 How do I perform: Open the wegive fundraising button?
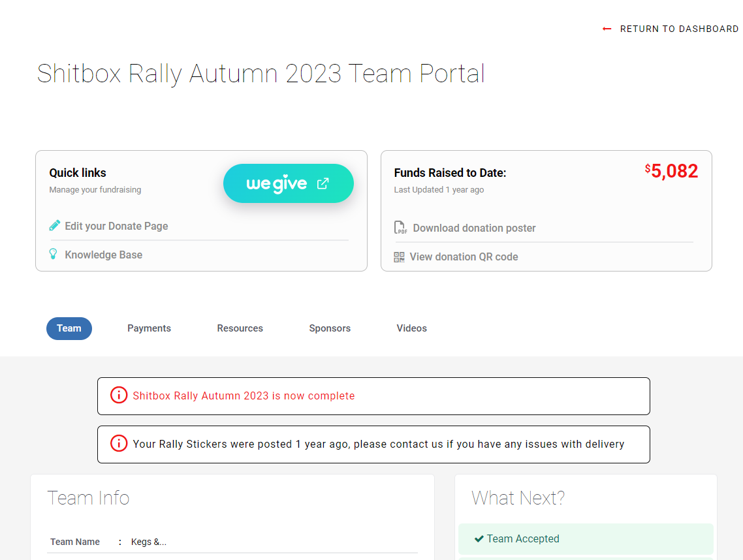(x=289, y=183)
